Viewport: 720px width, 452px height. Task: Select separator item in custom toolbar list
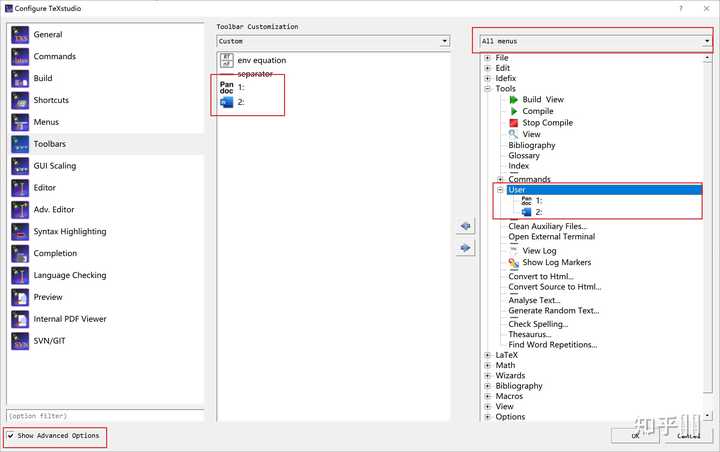(255, 74)
